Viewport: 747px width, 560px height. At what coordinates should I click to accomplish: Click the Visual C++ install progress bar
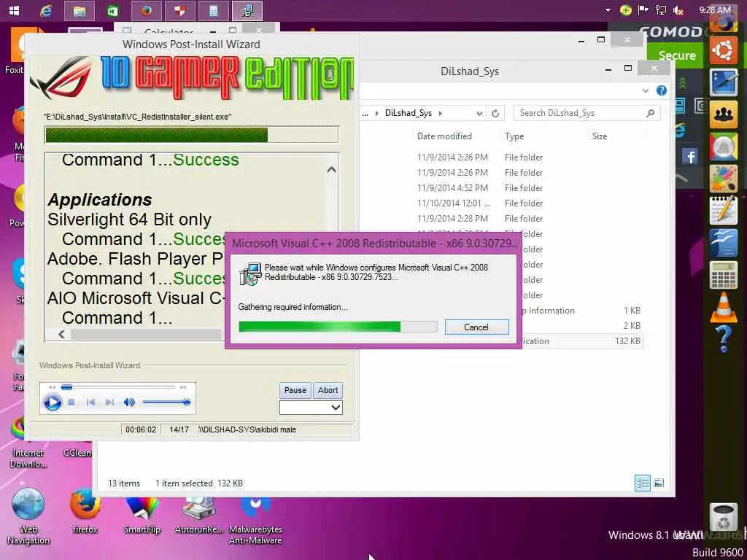point(338,327)
